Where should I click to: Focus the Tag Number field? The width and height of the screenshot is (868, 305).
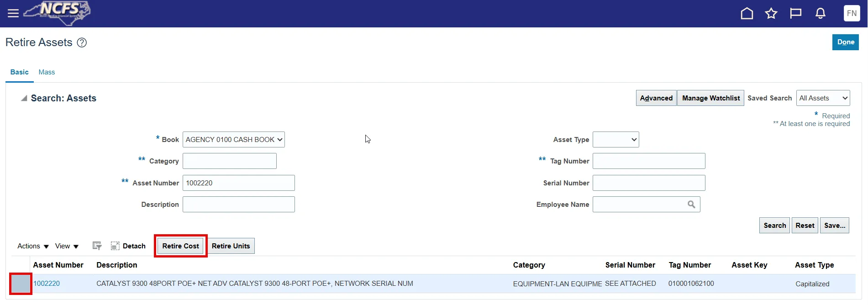649,161
